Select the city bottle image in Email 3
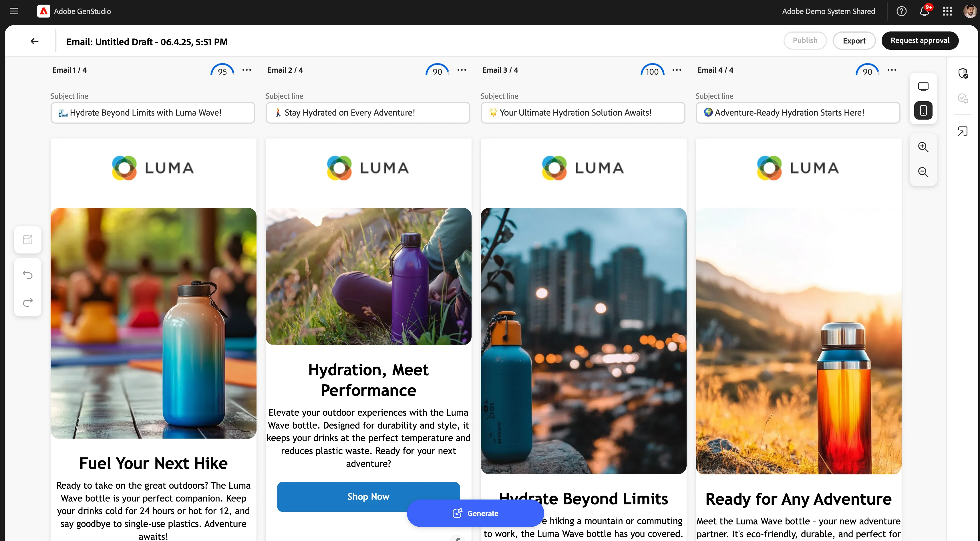Screen dimensions: 980x541 tap(583, 341)
